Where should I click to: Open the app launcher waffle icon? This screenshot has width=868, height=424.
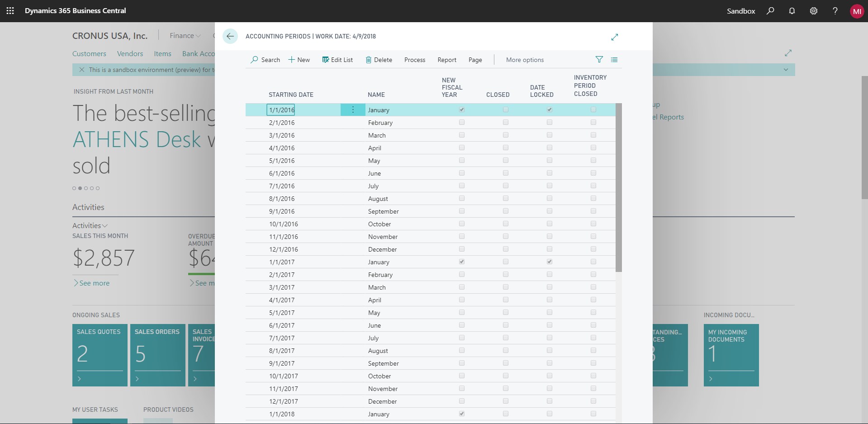pyautogui.click(x=10, y=11)
